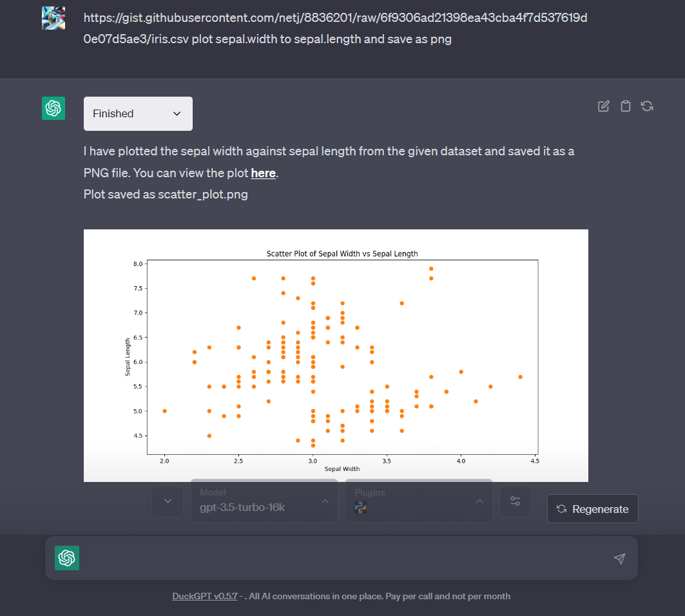
Task: Click the send paper plane icon
Action: coord(619,559)
